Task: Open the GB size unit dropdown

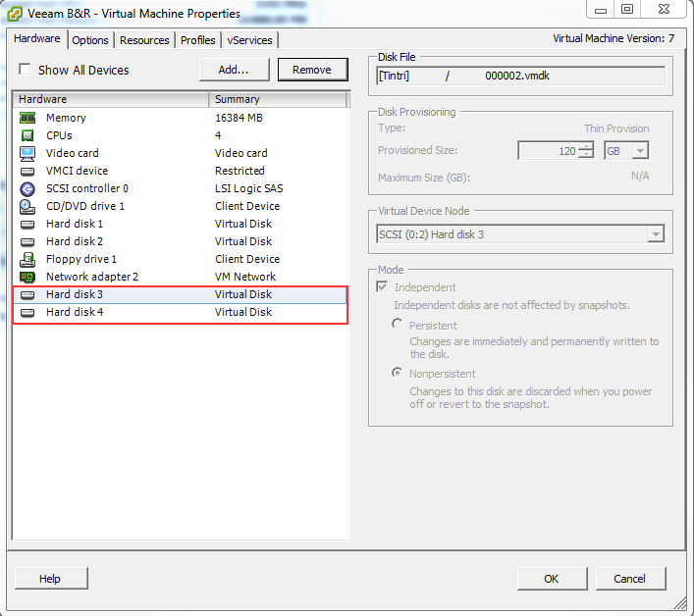Action: tap(640, 151)
